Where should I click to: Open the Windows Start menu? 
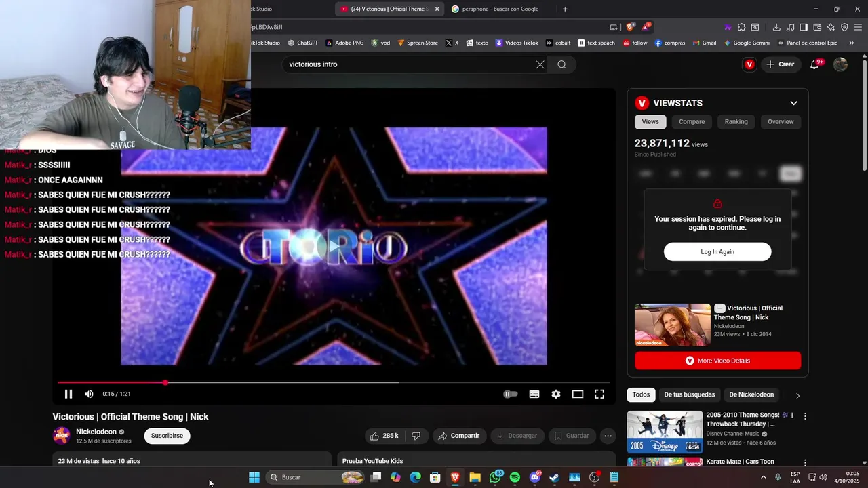pyautogui.click(x=254, y=477)
